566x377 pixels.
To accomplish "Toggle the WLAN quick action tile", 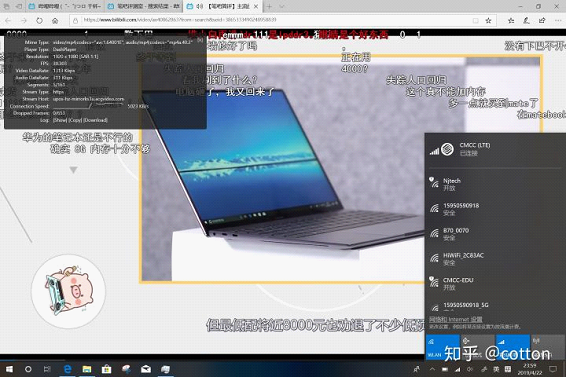I will tap(443, 347).
